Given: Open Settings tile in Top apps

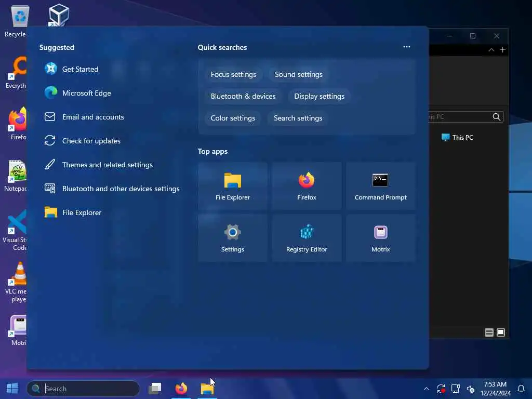Looking at the screenshot, I should point(233,238).
